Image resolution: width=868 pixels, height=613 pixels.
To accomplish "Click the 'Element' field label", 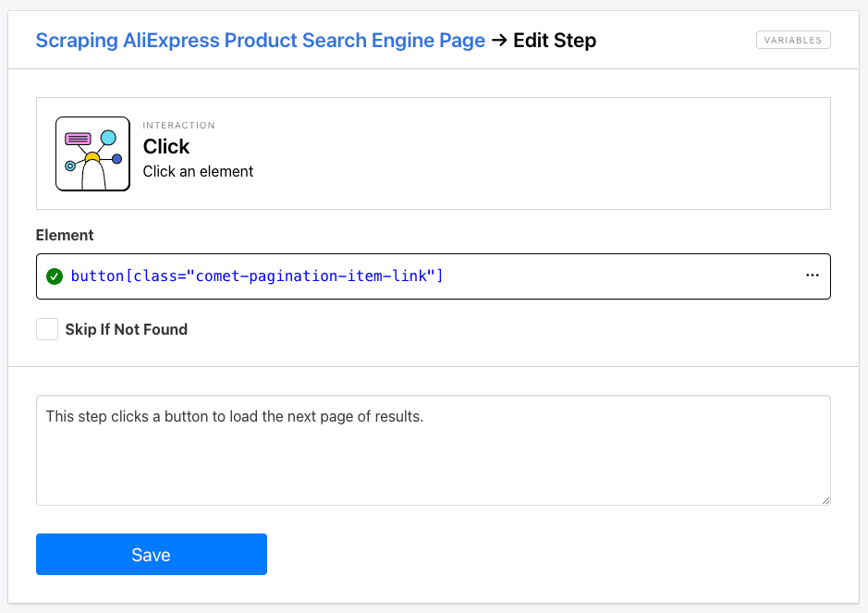I will click(65, 235).
